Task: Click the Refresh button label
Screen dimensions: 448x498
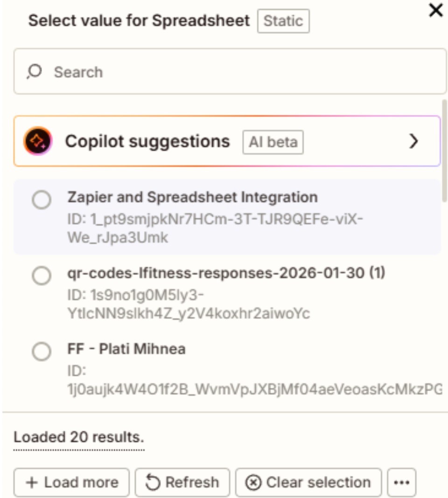Action: click(x=192, y=483)
